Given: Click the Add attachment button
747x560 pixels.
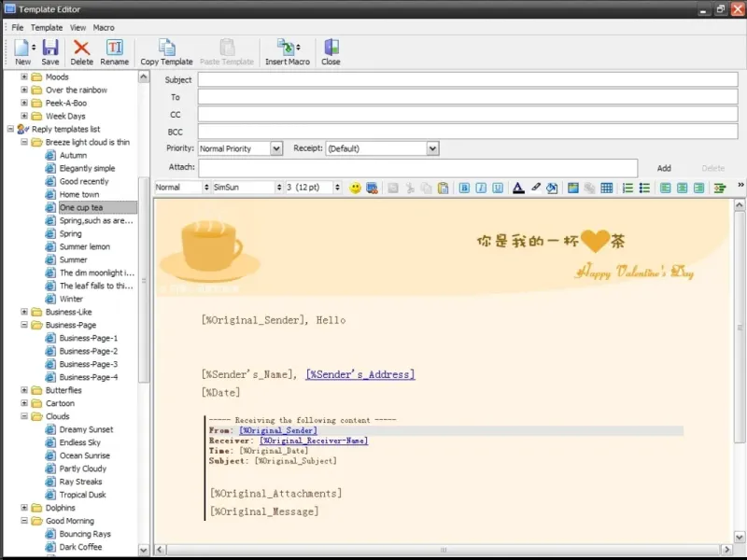Looking at the screenshot, I should [664, 168].
